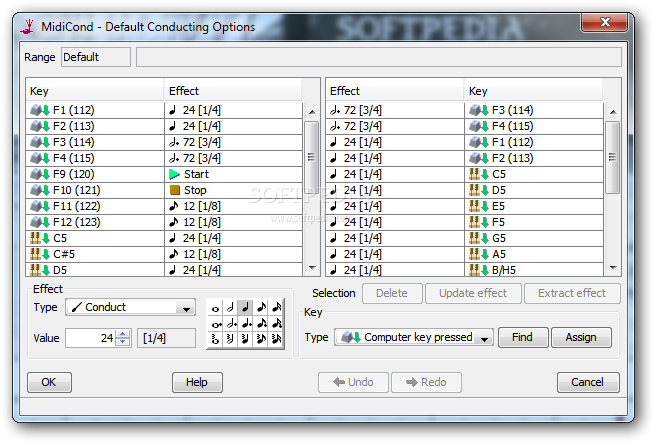Pick the triplet whole note
655x443 pixels.
click(x=215, y=339)
